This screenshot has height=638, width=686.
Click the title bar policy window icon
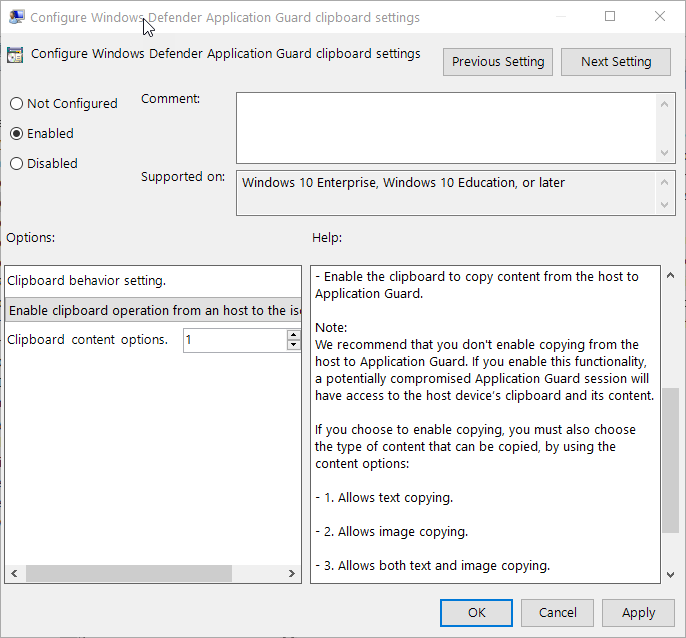click(x=16, y=17)
